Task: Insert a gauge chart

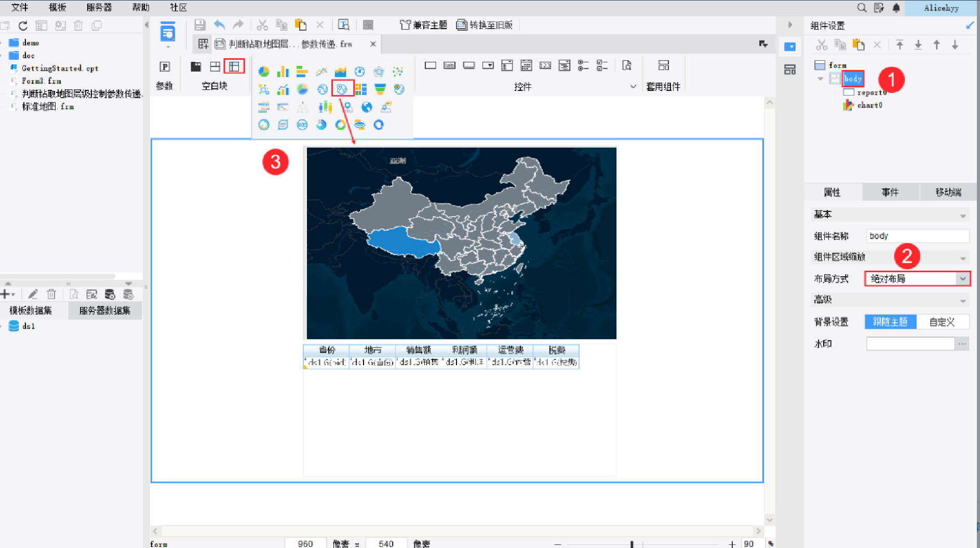Action: 359,72
